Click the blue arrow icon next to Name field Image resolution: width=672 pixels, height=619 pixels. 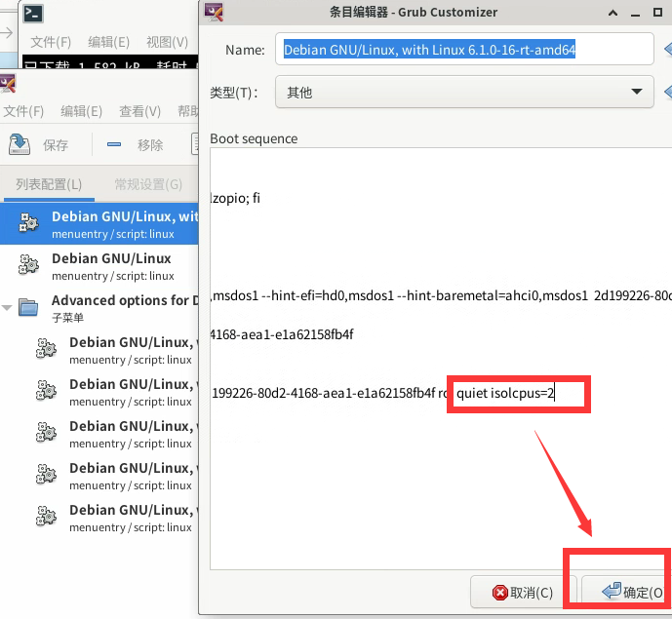(668, 49)
